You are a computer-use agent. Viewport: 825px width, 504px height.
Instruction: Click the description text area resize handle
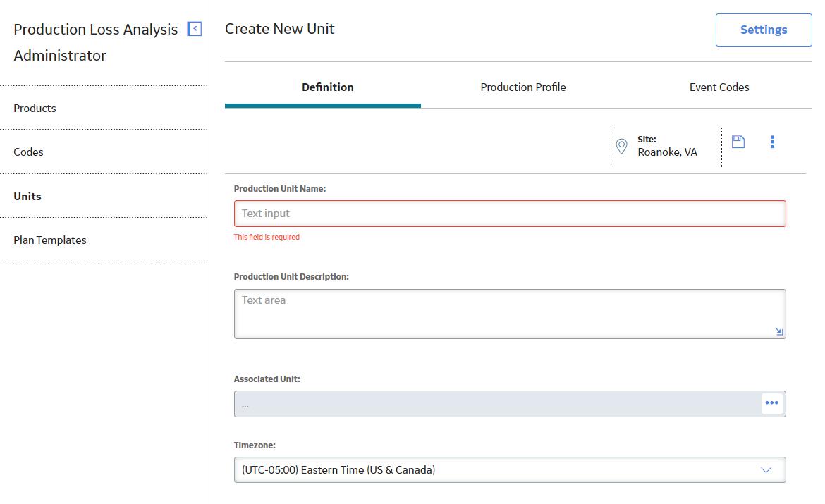coord(779,331)
